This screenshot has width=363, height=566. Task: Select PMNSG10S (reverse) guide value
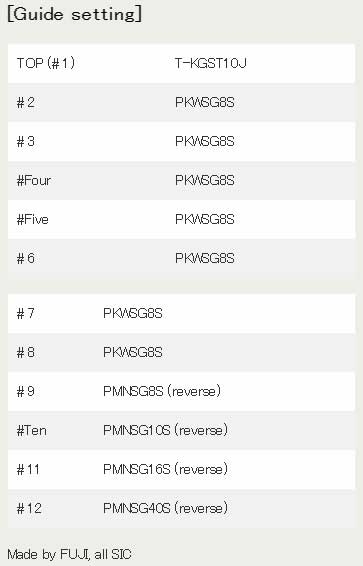(166, 430)
